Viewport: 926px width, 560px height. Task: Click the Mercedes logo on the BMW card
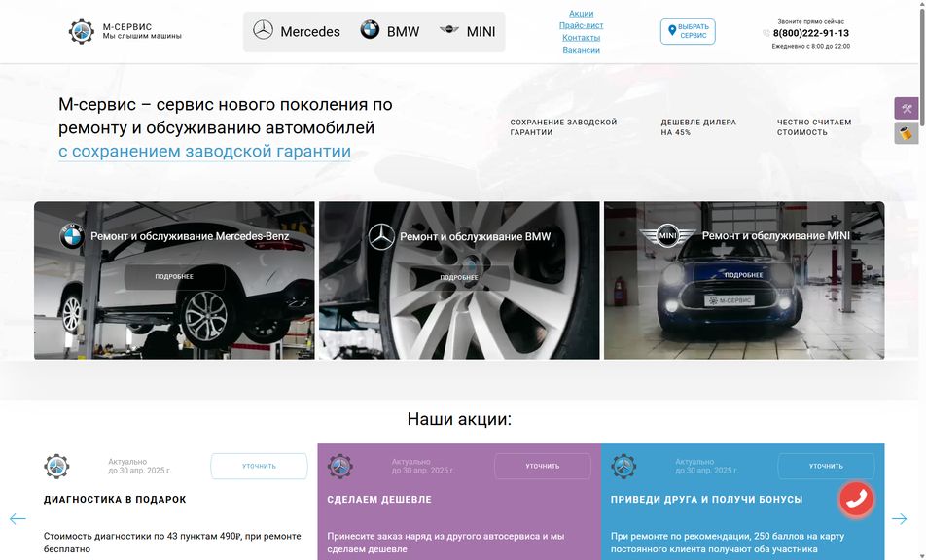(381, 236)
